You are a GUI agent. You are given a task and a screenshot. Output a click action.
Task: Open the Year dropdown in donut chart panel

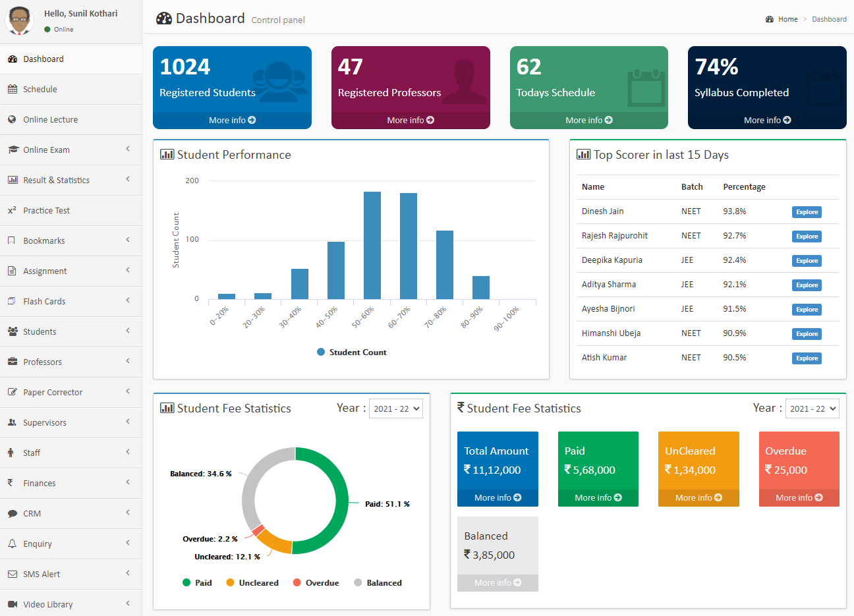coord(396,408)
